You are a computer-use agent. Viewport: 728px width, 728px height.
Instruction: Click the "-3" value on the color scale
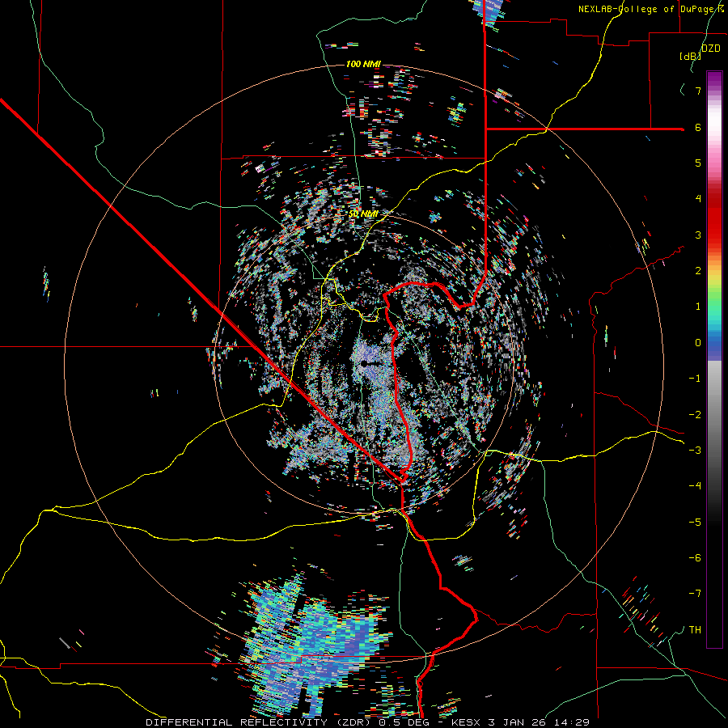coord(695,450)
